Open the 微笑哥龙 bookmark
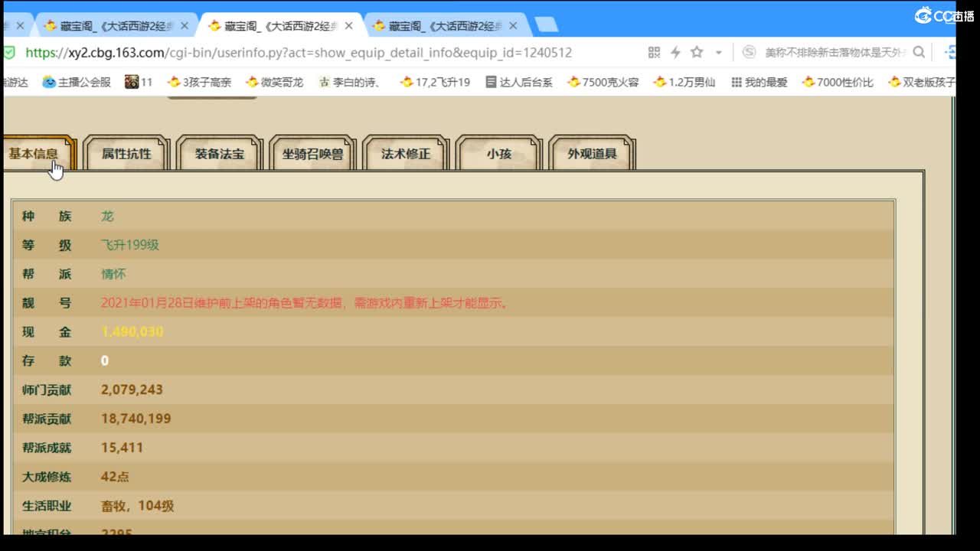980x551 pixels. coord(274,82)
